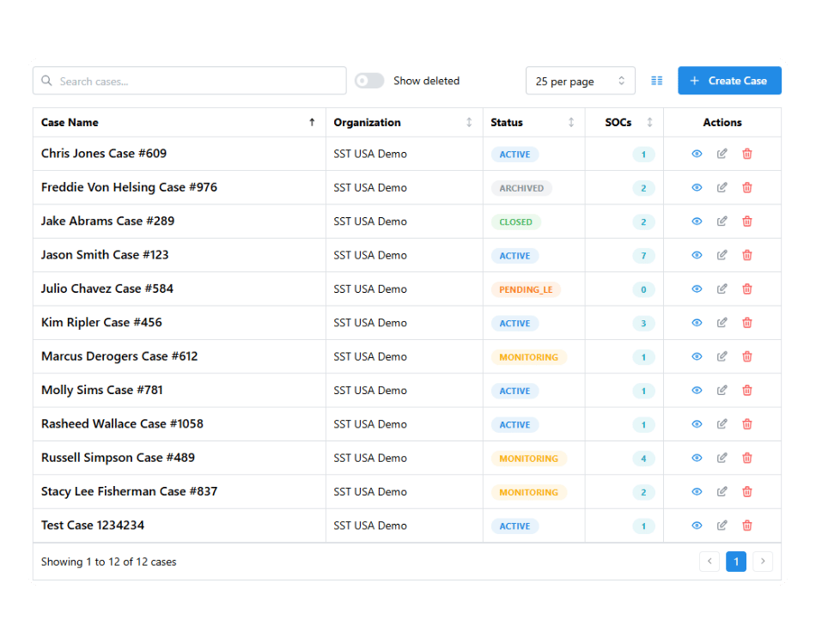
Task: Edit the Russell Simpson Case #489
Action: pyautogui.click(x=722, y=458)
